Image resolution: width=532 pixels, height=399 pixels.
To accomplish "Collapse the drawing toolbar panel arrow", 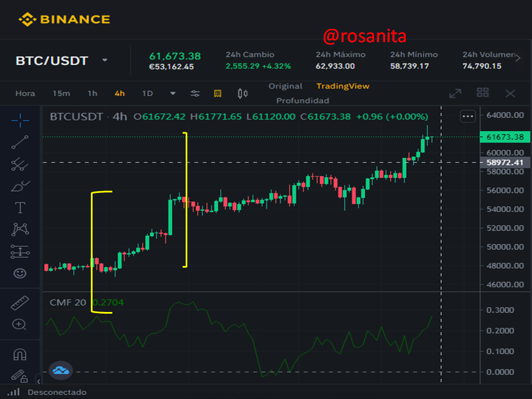I will pos(38,381).
